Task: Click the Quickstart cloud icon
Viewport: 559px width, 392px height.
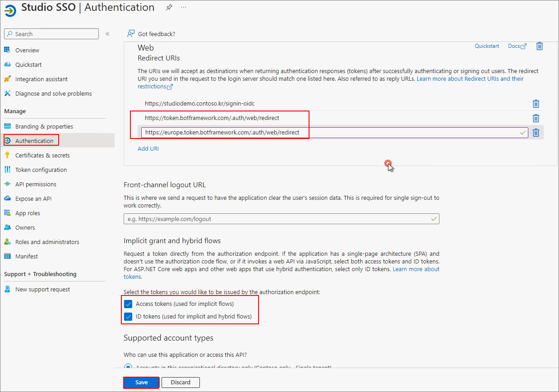Action: tap(7, 65)
